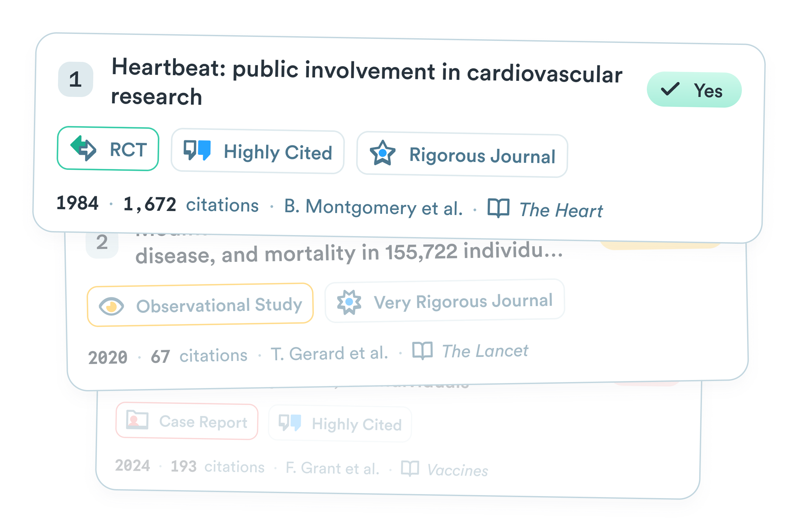Click the book icon beside The Lancet
798x532 pixels.
pos(422,350)
